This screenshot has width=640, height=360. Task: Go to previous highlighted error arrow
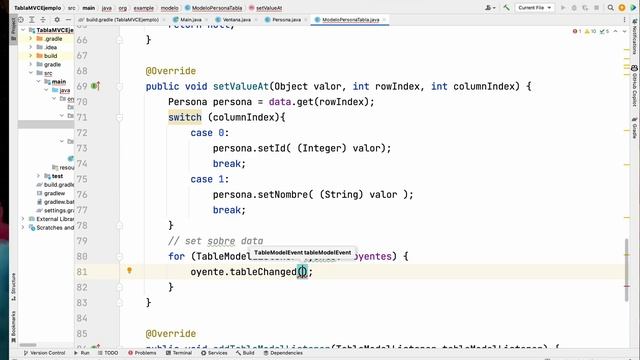pyautogui.click(x=616, y=31)
